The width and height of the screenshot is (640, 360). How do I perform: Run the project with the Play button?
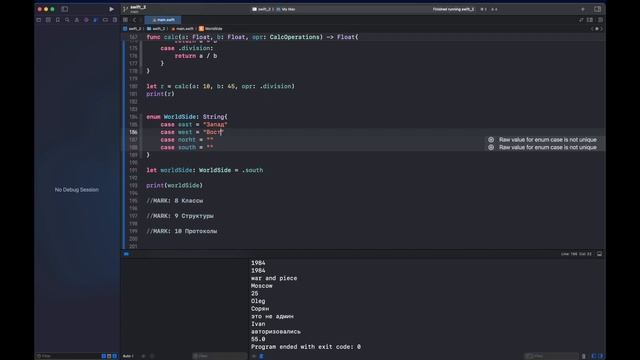pos(111,9)
